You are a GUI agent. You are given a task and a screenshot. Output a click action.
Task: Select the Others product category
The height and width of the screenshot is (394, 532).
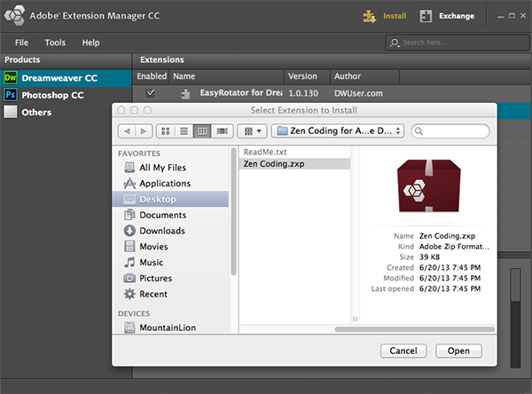click(x=66, y=112)
